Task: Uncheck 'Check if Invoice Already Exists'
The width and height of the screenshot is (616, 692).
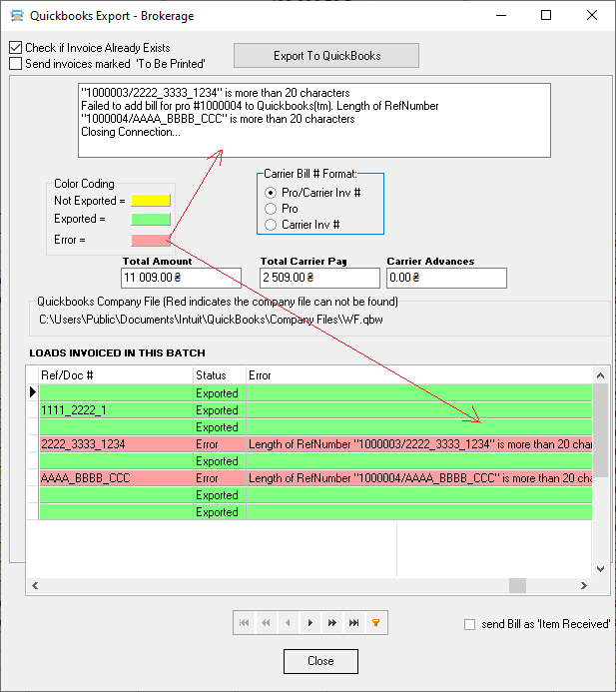Action: click(x=15, y=48)
